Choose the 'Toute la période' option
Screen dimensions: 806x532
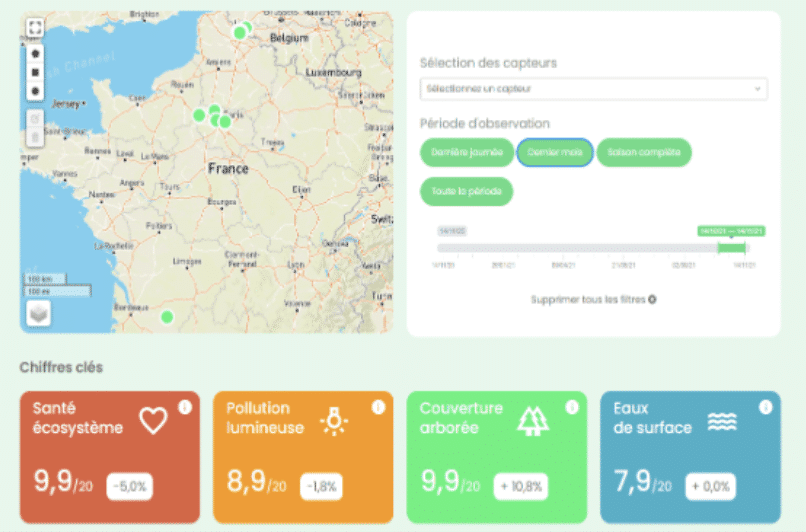click(x=466, y=191)
